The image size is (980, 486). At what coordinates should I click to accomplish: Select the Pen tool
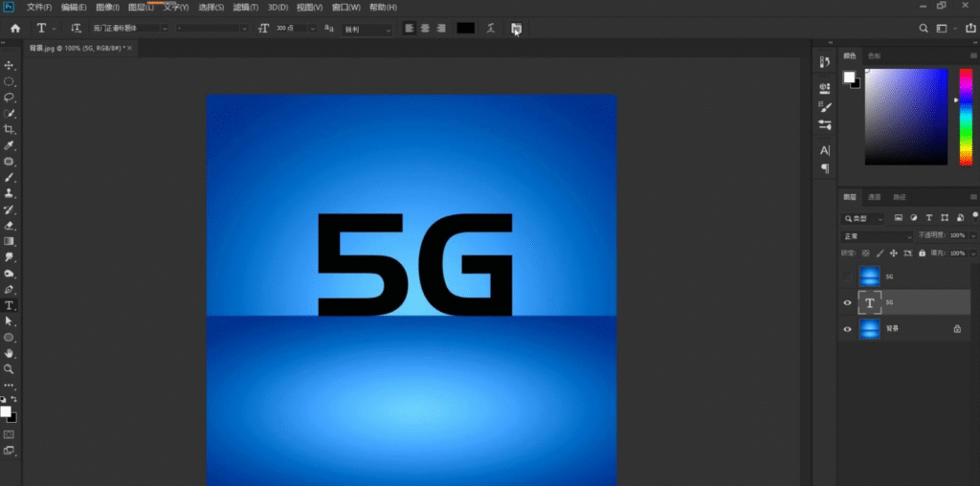click(x=9, y=289)
